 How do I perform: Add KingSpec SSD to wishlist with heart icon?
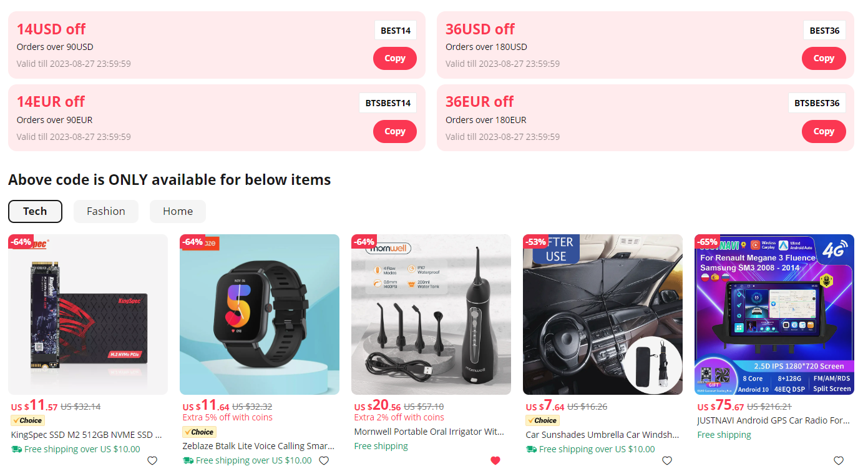tap(152, 461)
